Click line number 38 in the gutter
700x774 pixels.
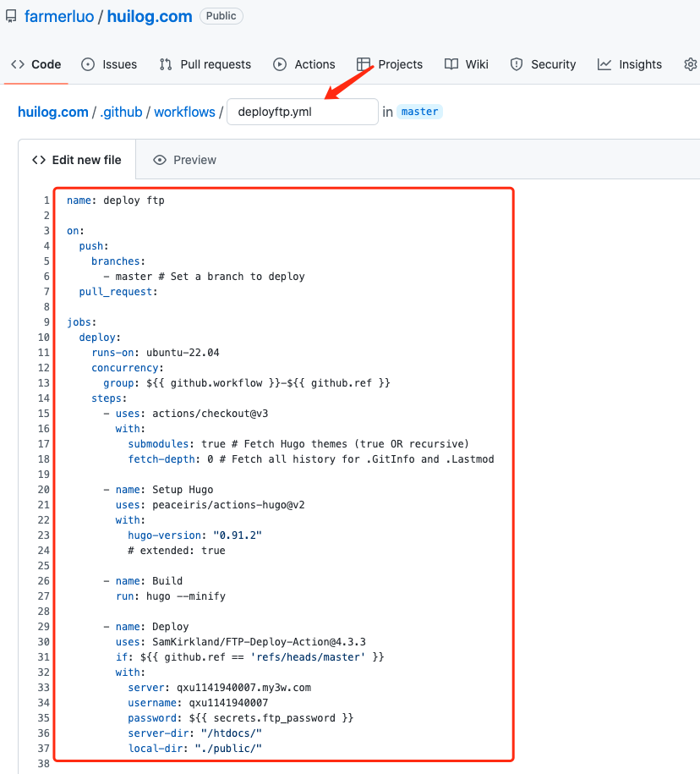click(44, 764)
